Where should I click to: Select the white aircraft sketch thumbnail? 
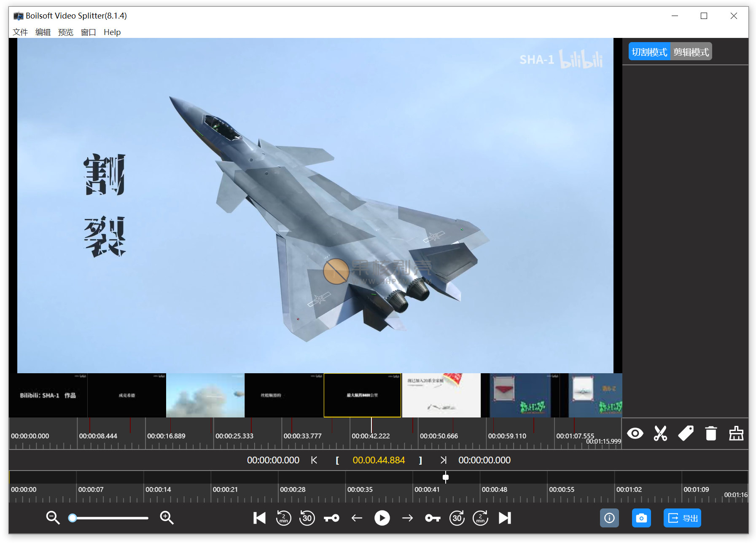[x=441, y=395]
